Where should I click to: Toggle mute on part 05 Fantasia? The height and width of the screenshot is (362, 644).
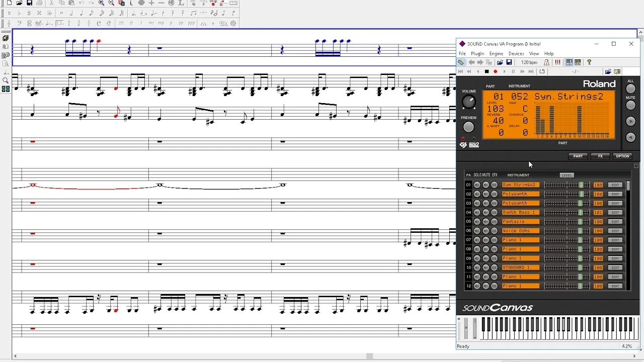tap(486, 222)
